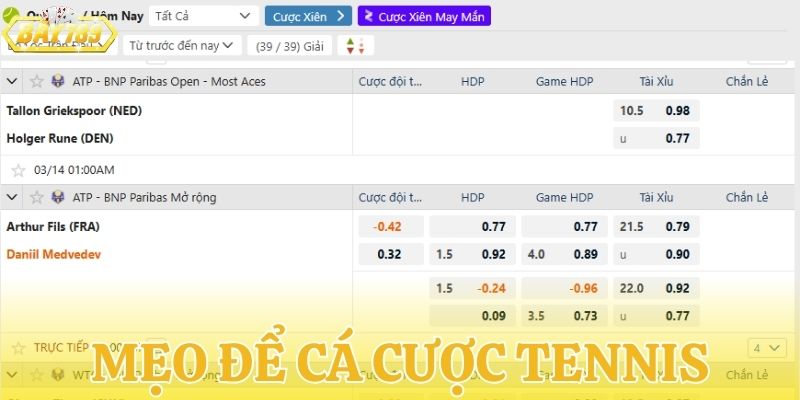
Task: Open Cược Xiên May Mắn
Action: [x=424, y=16]
